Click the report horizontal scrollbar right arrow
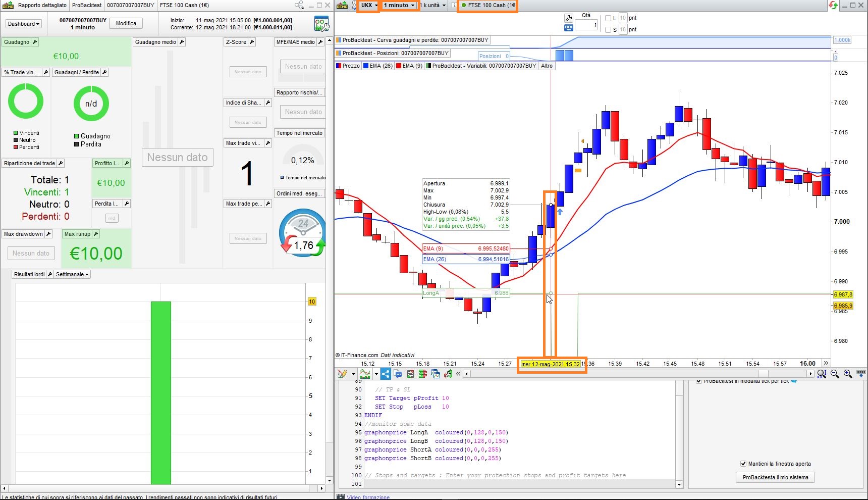This screenshot has height=500, width=868. (321, 488)
